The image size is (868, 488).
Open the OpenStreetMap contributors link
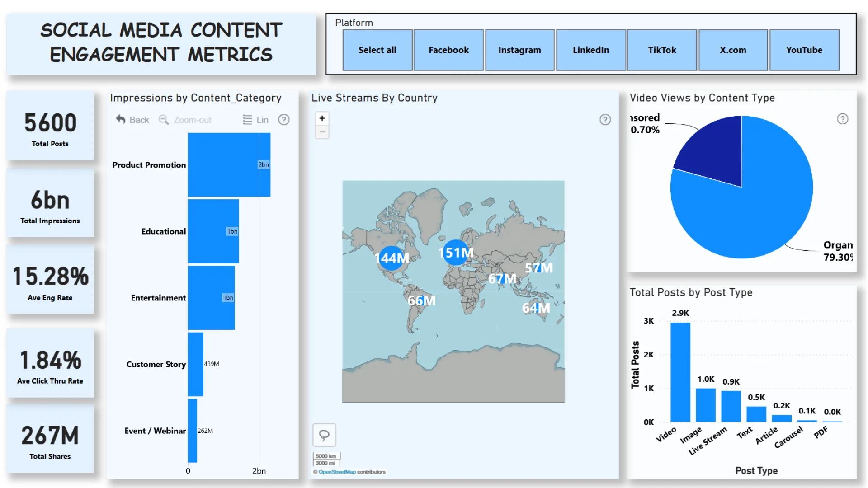click(337, 472)
